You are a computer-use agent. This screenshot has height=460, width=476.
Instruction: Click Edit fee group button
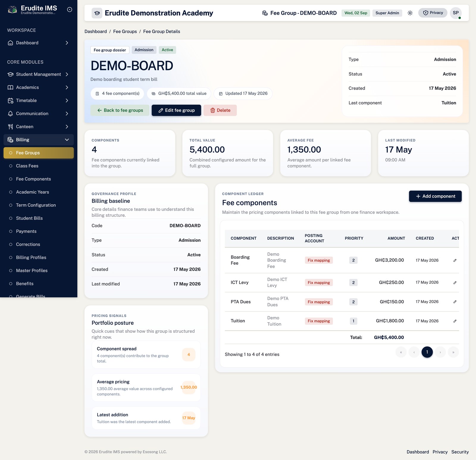(x=176, y=110)
